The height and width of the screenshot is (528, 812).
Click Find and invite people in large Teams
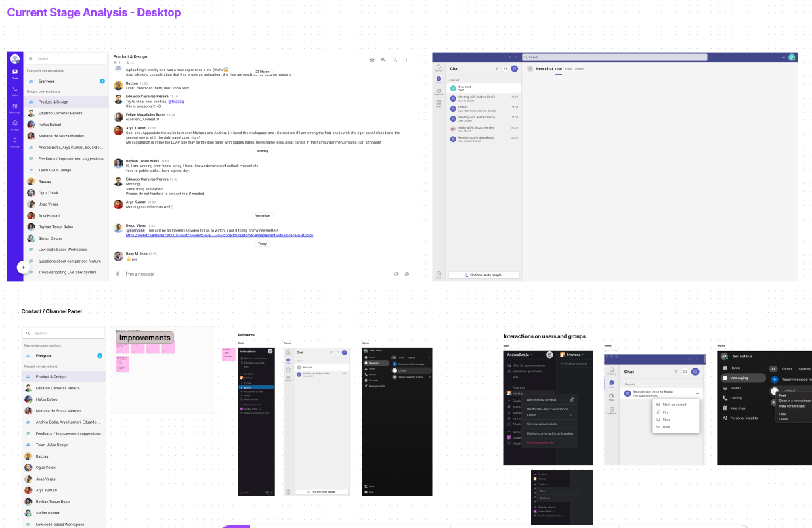pos(484,275)
